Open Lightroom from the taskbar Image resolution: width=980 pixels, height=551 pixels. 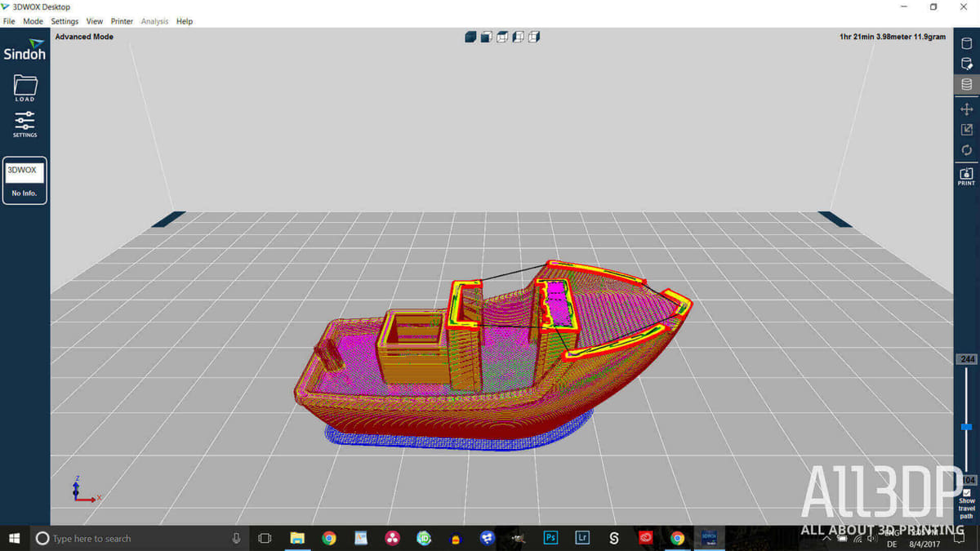582,538
